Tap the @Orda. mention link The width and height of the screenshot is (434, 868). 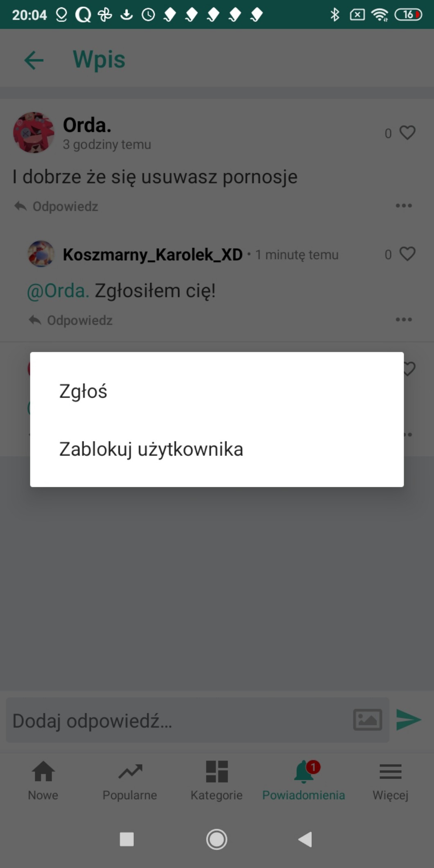pos(58,291)
